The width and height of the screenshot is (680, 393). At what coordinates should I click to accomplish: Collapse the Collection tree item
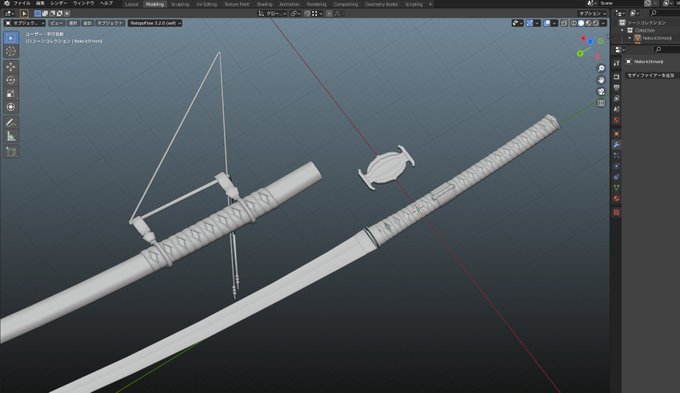623,30
